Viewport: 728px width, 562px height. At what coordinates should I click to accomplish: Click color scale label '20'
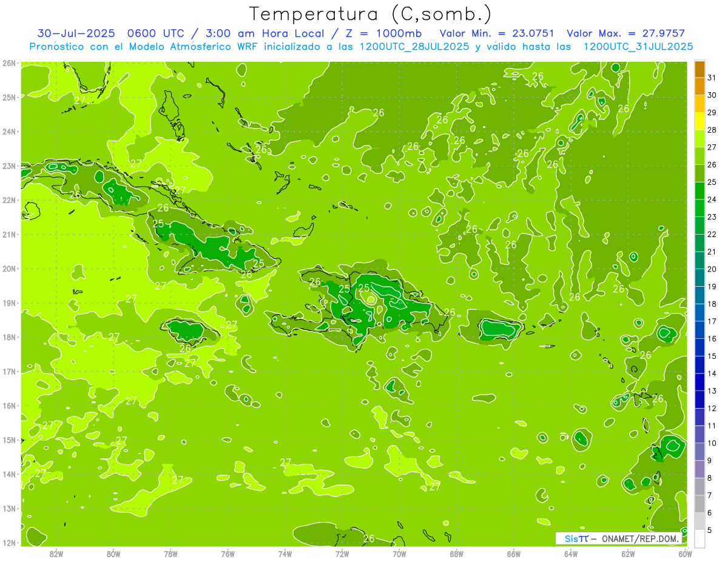click(712, 269)
